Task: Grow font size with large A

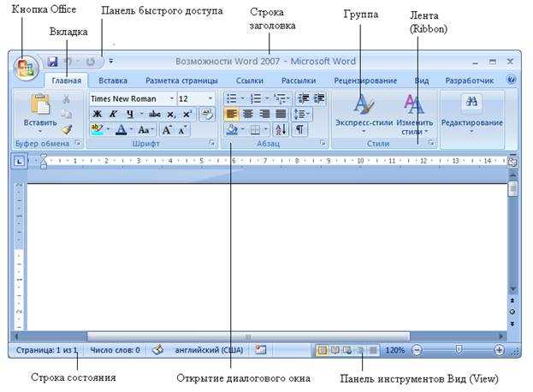Action: pyautogui.click(x=167, y=129)
